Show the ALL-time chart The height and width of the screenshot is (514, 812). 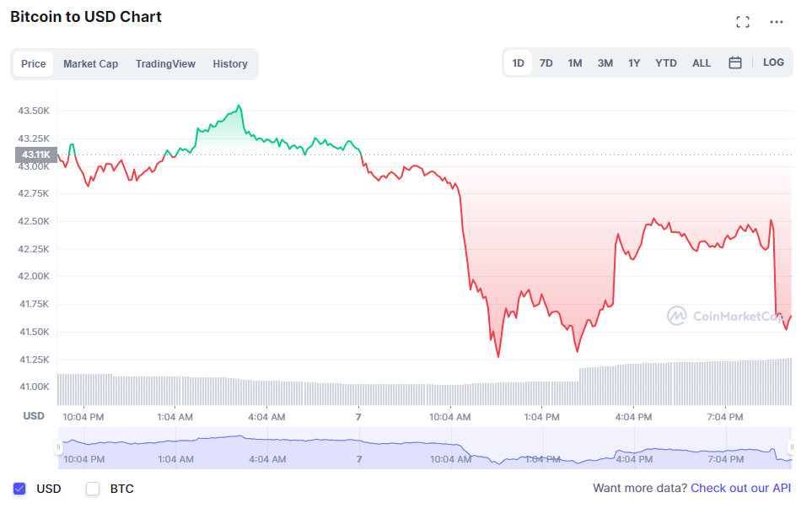701,62
